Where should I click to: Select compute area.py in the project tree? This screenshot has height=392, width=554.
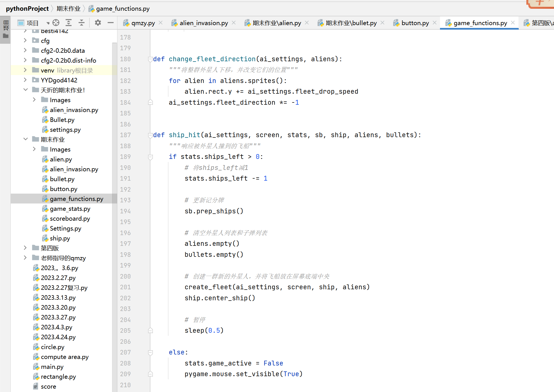tap(65, 357)
